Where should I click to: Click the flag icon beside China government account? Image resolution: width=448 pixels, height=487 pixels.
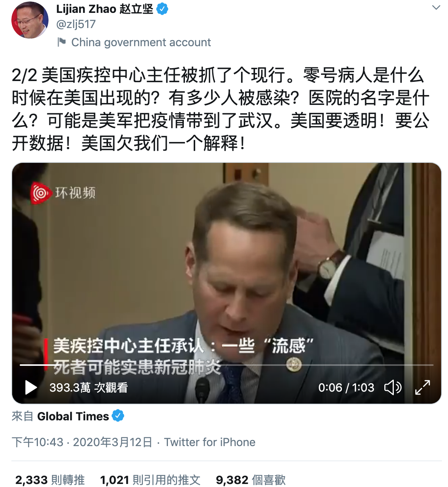[x=61, y=42]
